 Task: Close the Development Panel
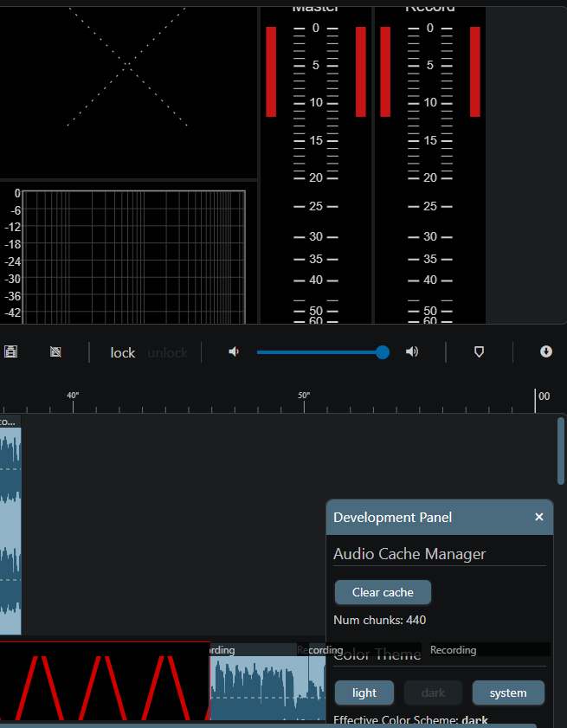coord(538,517)
